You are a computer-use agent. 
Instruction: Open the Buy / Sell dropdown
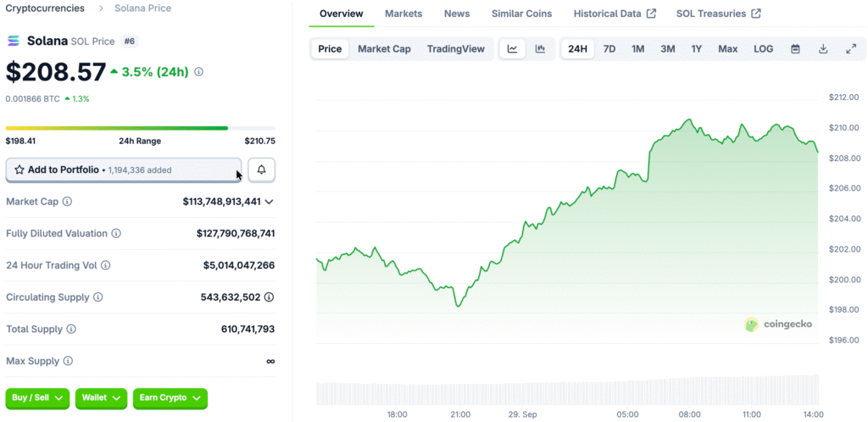37,397
